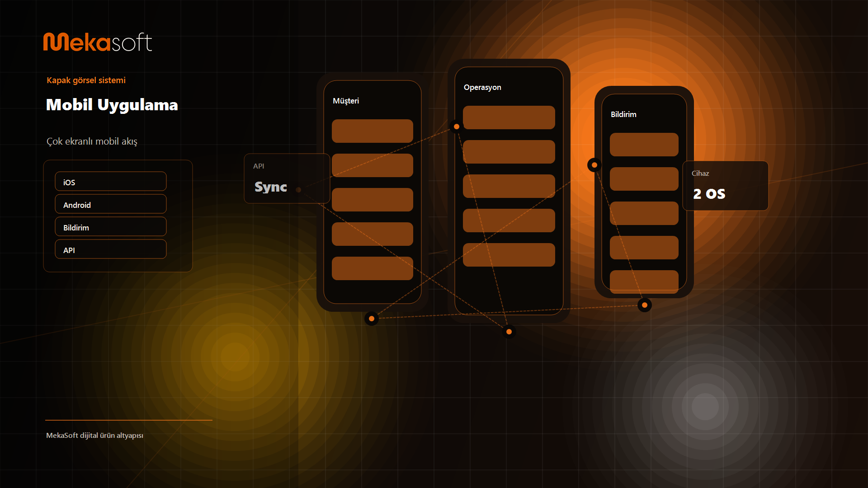Click the first orange row in the Müşteri phone

pyautogui.click(x=373, y=131)
